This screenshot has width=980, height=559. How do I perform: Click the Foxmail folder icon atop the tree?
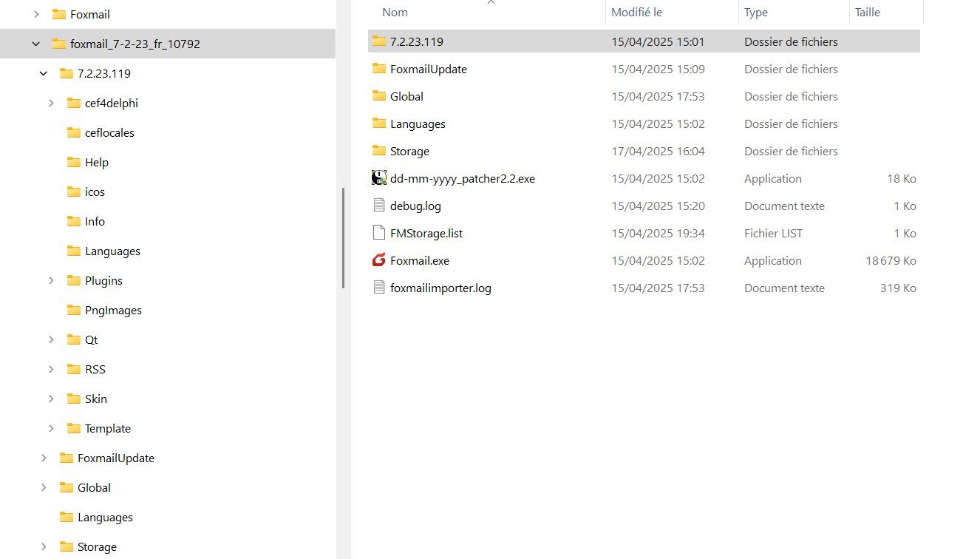click(x=59, y=14)
